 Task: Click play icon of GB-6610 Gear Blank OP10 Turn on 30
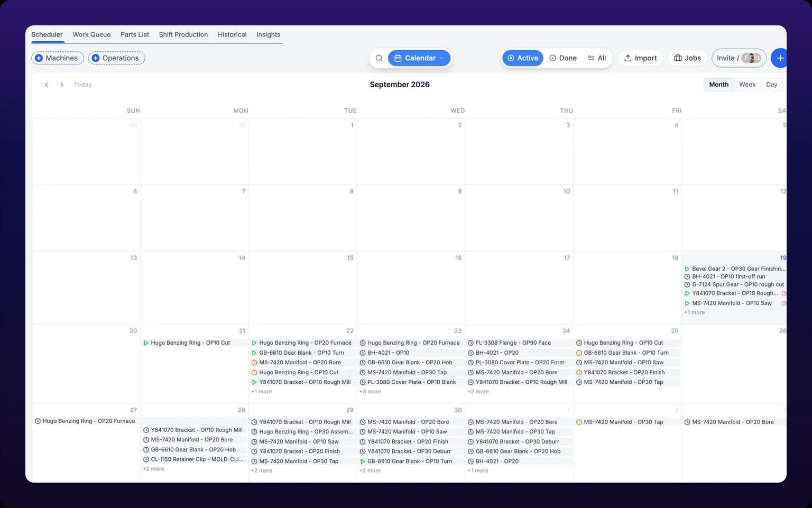pos(363,461)
